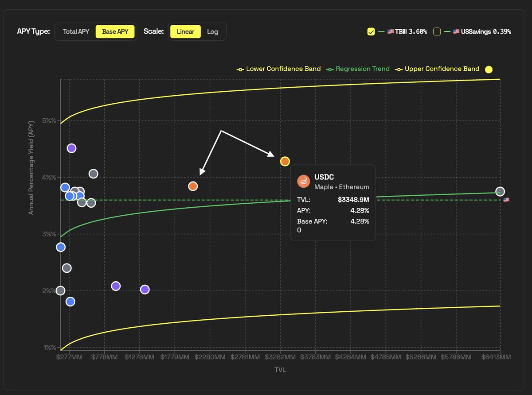Click the USDC title in the tooltip
532x395 pixels.
click(324, 177)
